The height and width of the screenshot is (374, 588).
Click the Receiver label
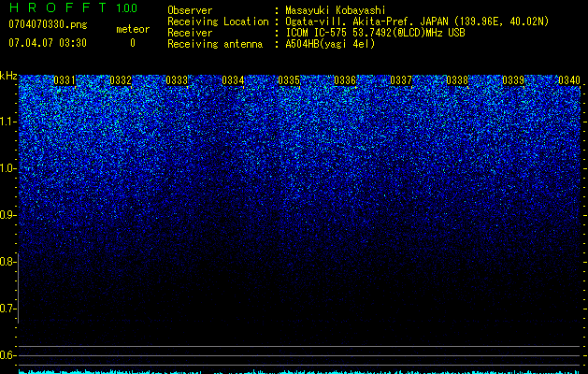pos(190,33)
